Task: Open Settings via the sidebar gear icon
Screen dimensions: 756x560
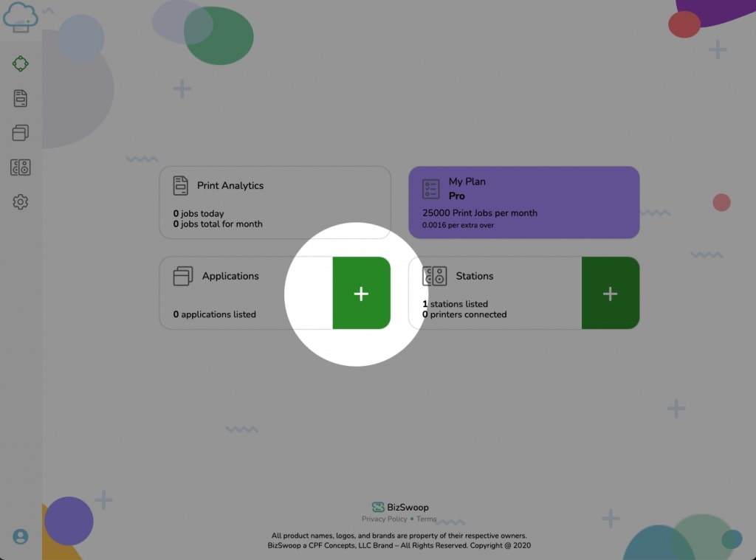Action: tap(21, 201)
